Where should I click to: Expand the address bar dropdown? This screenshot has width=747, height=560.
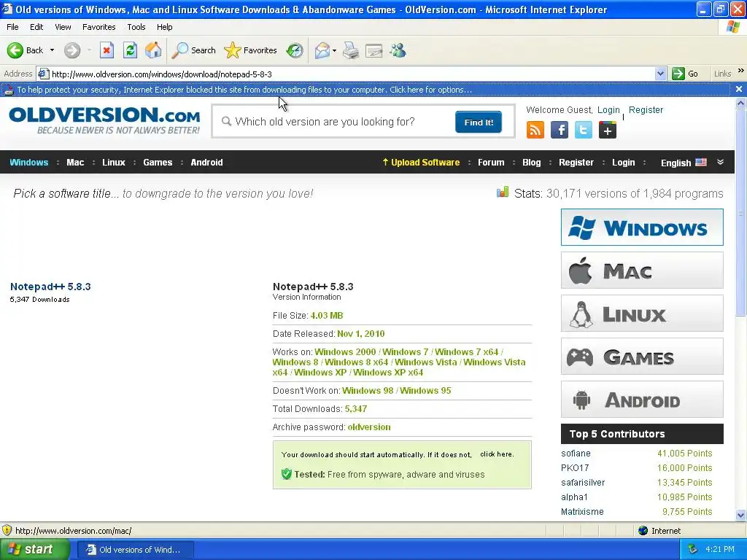(x=660, y=74)
